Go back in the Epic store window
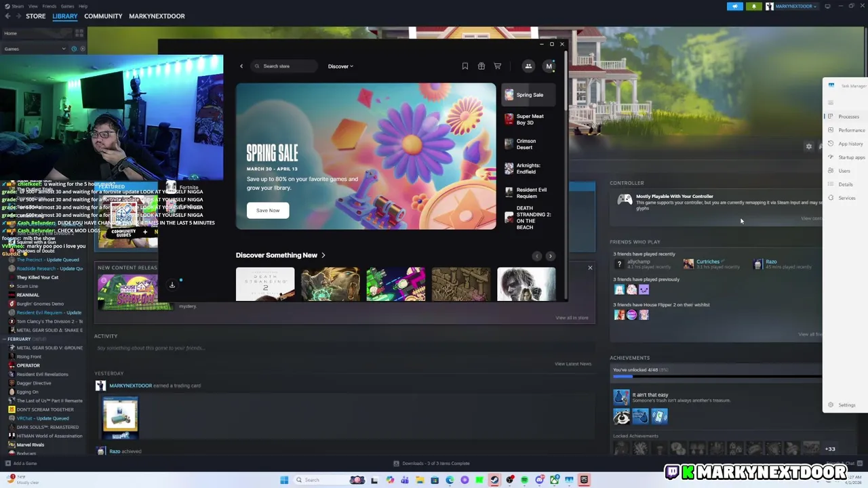 [x=241, y=66]
